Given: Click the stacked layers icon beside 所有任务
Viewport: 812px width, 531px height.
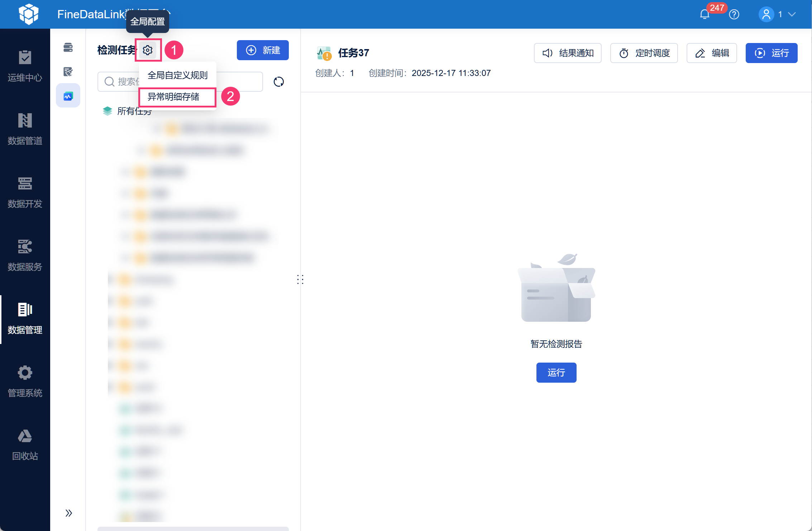Looking at the screenshot, I should pos(107,111).
